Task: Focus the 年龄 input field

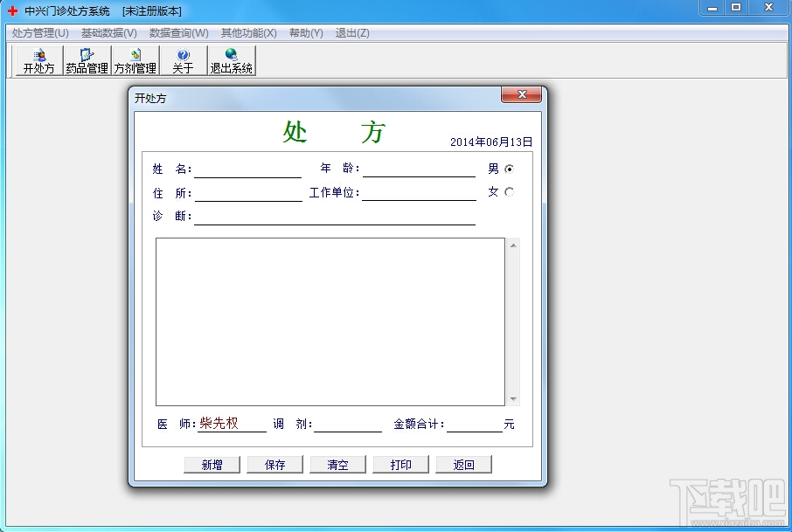Action: coord(419,169)
